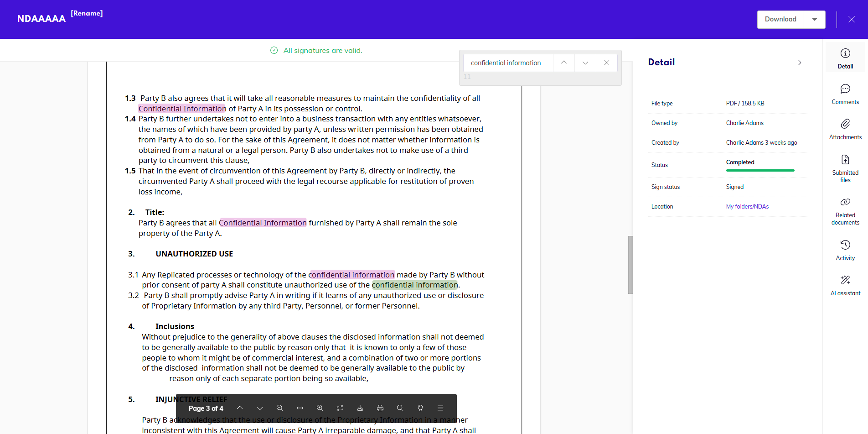The height and width of the screenshot is (434, 868).
Task: Print the document from viewer toolbar
Action: 380,408
